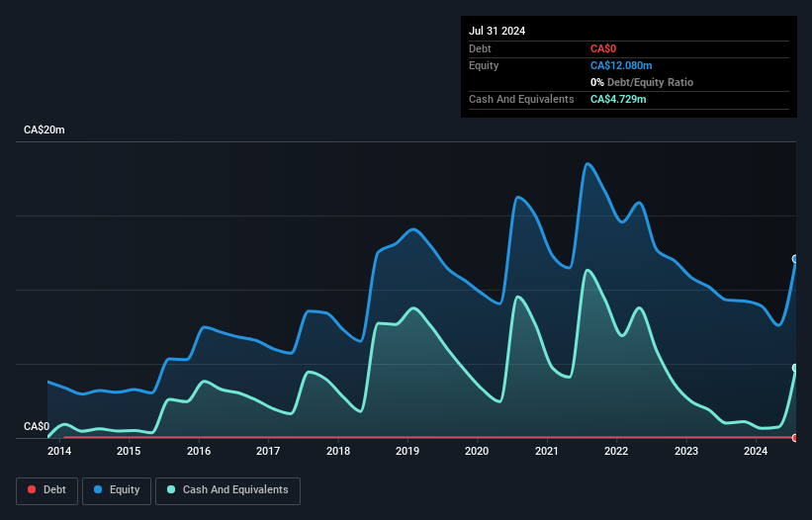
Task: Click the 2022 x-axis label
Action: click(616, 451)
